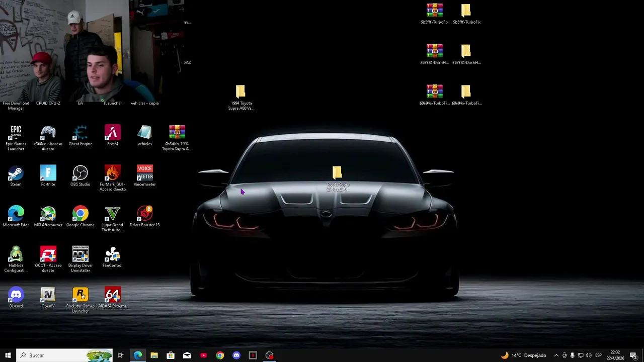Image resolution: width=644 pixels, height=362 pixels.
Task: Open x360ce shortcut with gamepad icon
Action: [x=48, y=138]
